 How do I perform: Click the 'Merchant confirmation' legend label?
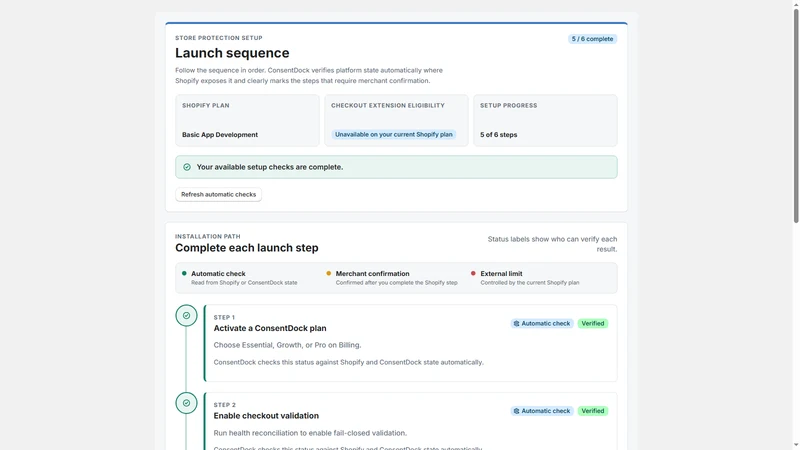372,273
